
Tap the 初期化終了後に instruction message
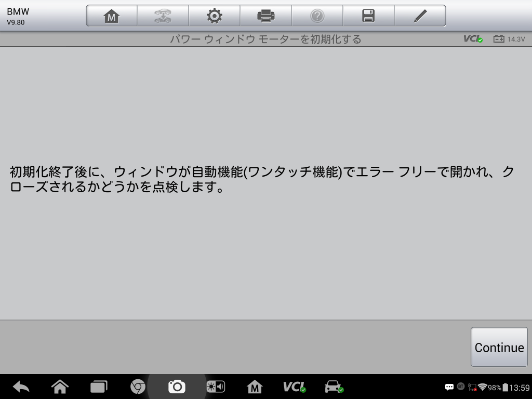tap(262, 179)
